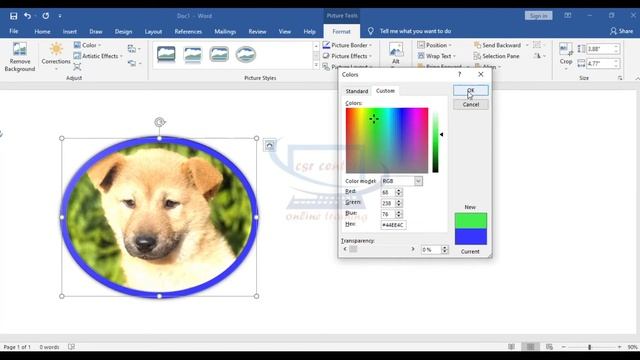
Task: Open Artistic Effects dropdown
Action: point(98,56)
